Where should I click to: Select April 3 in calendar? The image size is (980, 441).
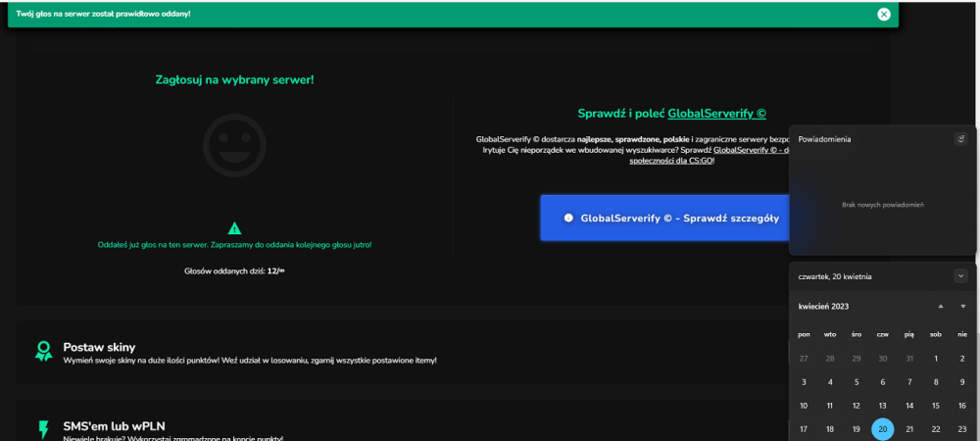804,382
